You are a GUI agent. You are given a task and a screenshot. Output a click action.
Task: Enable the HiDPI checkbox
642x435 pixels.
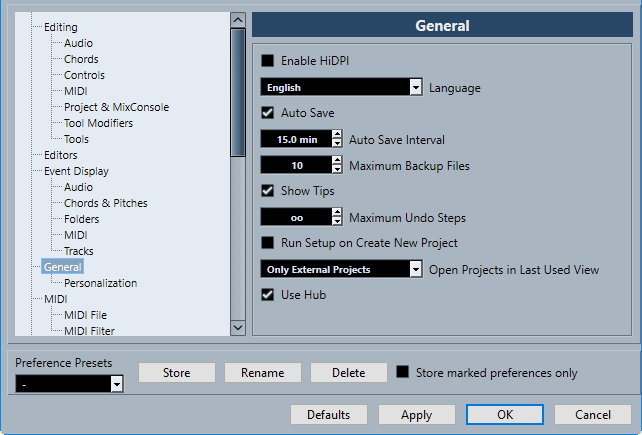click(267, 61)
